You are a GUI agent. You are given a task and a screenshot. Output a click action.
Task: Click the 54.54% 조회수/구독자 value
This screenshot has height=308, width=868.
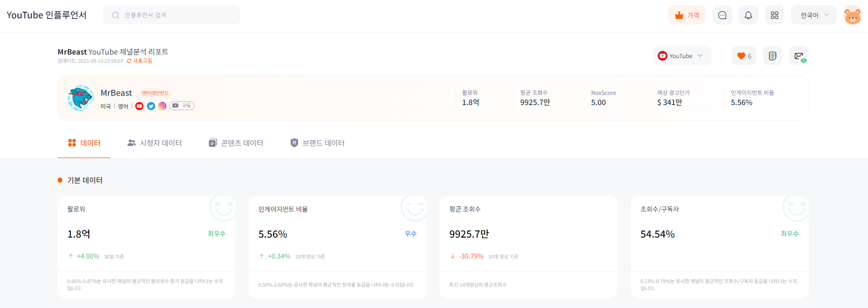click(x=658, y=234)
